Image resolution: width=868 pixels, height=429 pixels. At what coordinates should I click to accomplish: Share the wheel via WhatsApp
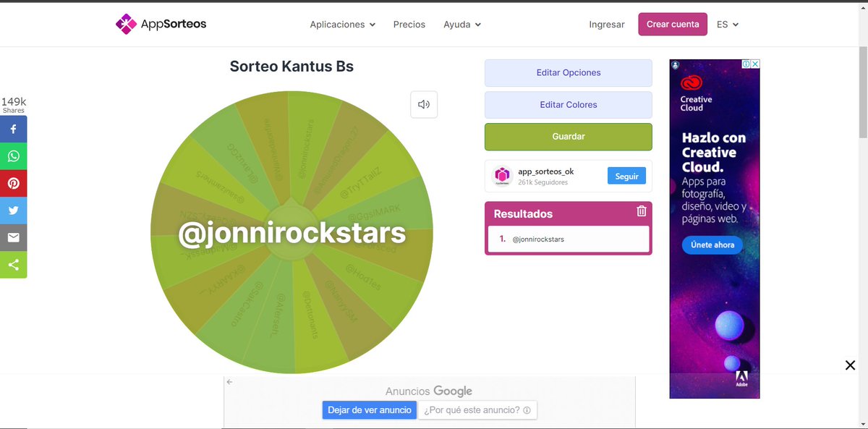click(13, 156)
